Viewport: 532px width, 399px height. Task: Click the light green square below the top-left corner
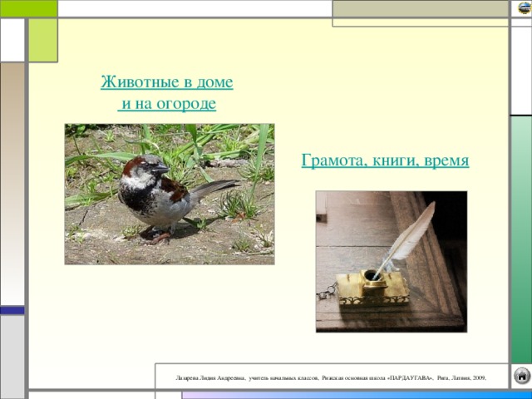click(43, 40)
